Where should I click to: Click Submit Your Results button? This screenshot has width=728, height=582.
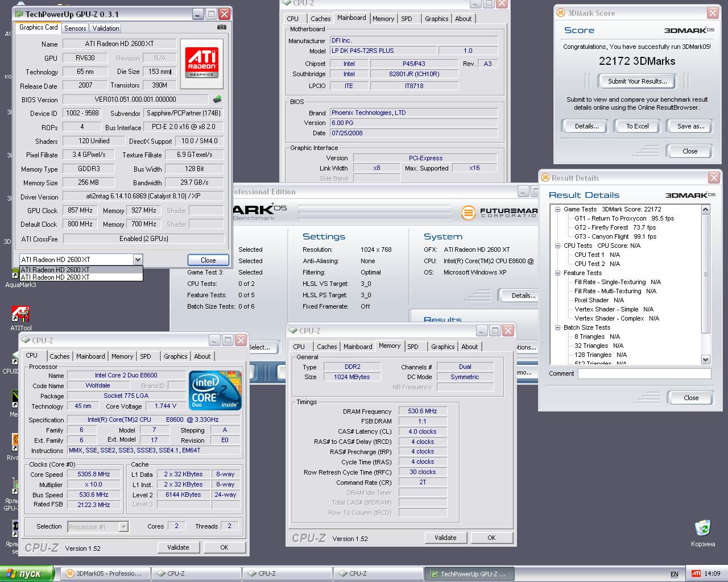pyautogui.click(x=638, y=81)
